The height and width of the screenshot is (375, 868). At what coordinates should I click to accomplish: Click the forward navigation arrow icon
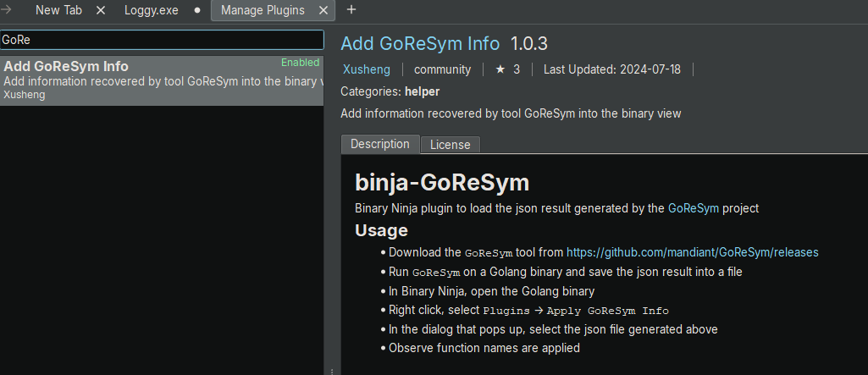(6, 10)
